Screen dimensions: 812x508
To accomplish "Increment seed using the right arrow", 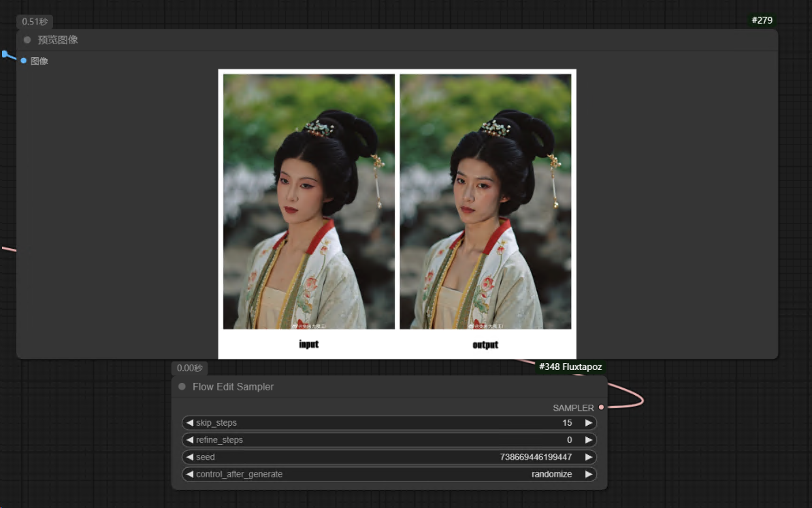I will coord(588,457).
